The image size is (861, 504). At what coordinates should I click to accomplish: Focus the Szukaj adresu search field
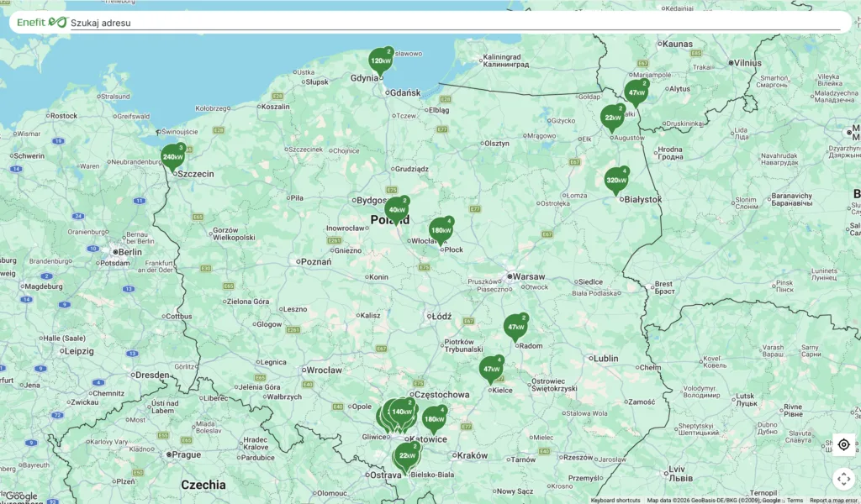point(455,23)
